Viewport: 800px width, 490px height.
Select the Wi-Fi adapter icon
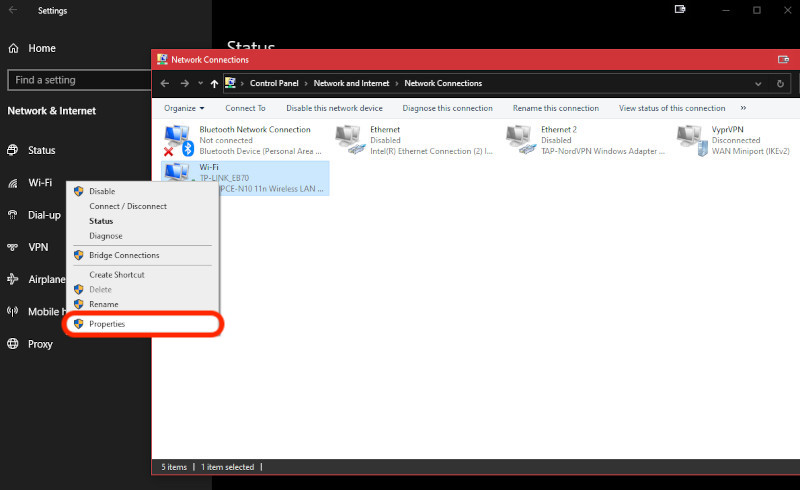tap(177, 172)
